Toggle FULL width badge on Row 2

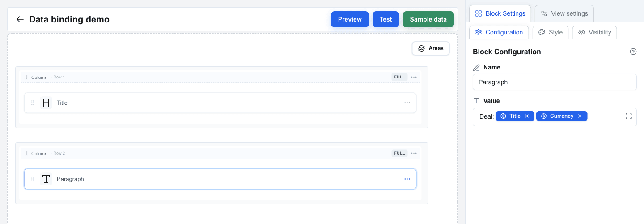pos(399,153)
